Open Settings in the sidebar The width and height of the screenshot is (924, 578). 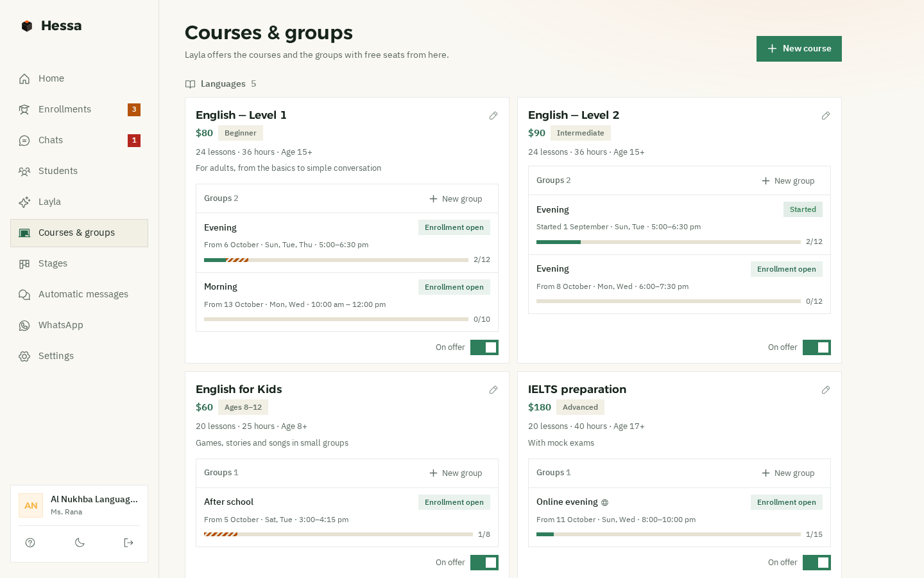click(79, 356)
